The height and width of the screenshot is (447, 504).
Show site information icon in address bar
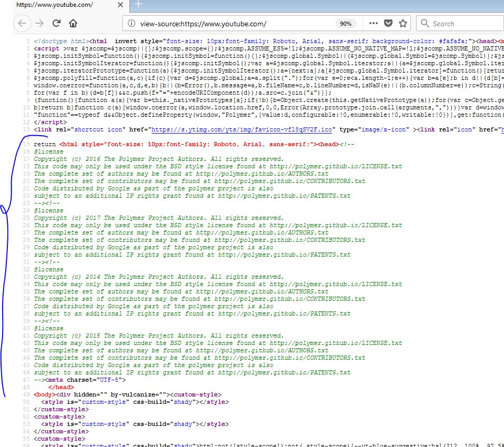(x=131, y=24)
